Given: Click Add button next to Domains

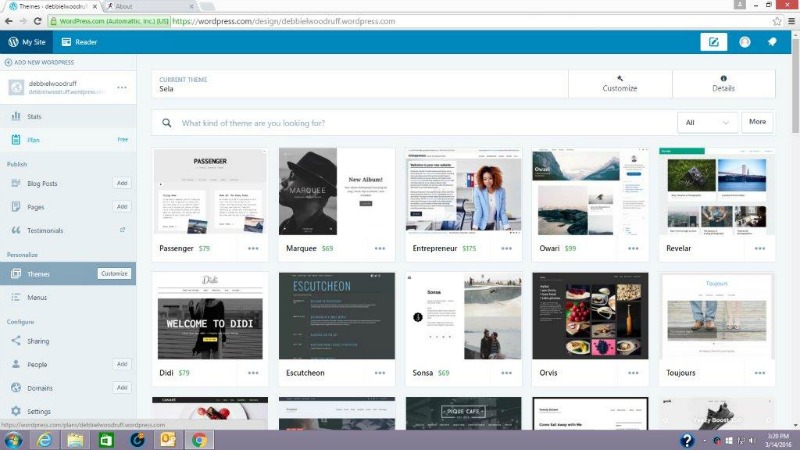Looking at the screenshot, I should click(122, 388).
